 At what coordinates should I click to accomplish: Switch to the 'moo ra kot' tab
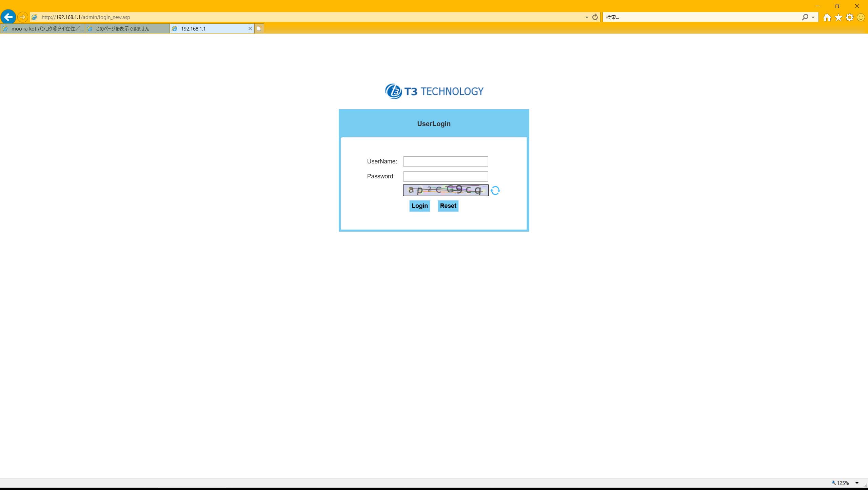[43, 28]
